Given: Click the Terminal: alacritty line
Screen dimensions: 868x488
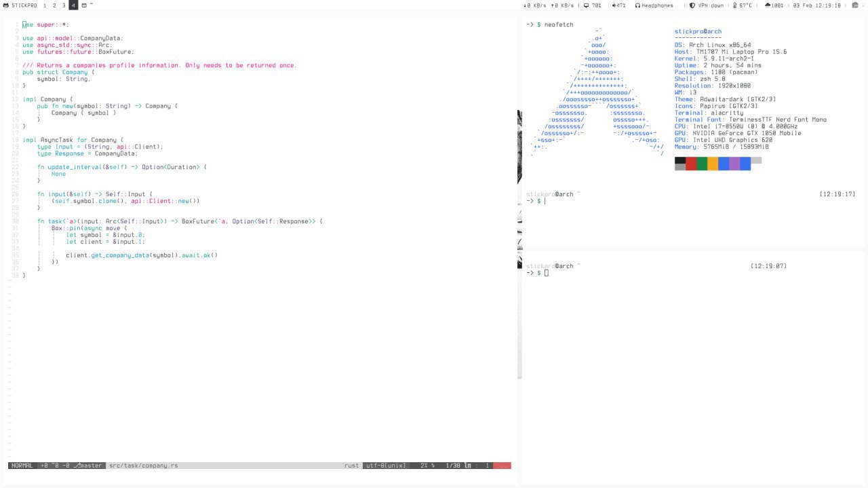Looking at the screenshot, I should (709, 113).
